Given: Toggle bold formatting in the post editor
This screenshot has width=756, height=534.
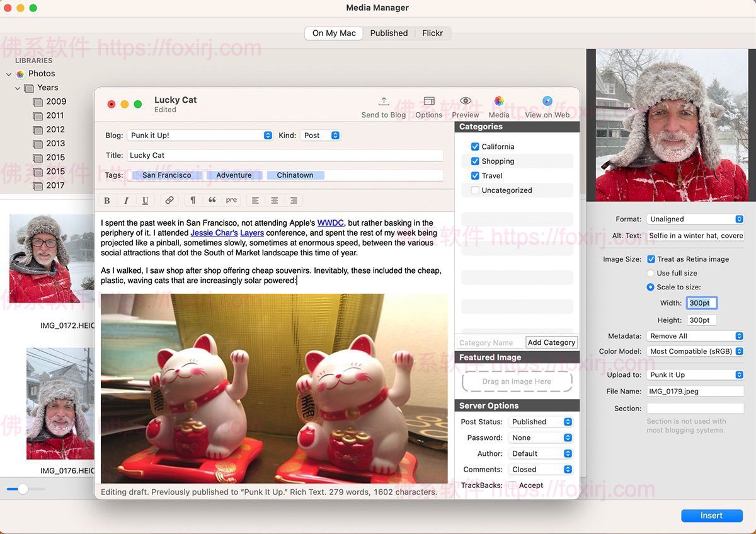Looking at the screenshot, I should 107,200.
